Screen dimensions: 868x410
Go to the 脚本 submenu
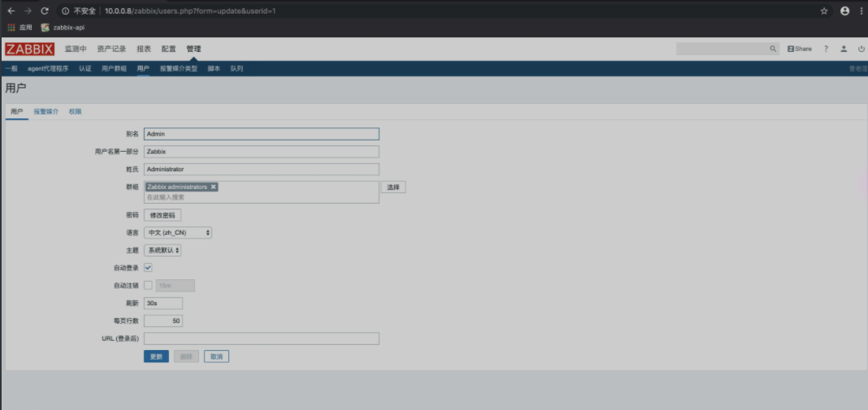tap(215, 69)
